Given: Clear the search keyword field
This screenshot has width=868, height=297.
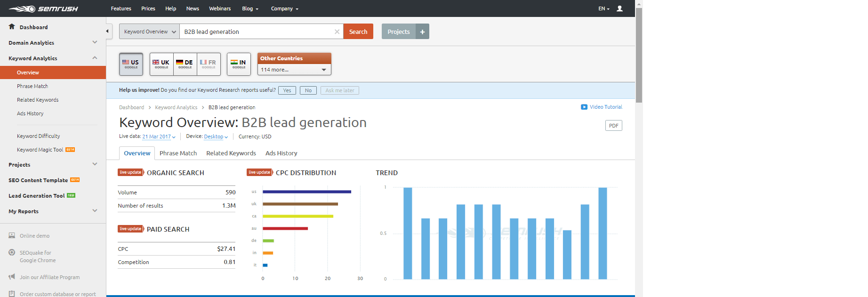Looking at the screenshot, I should [x=337, y=32].
